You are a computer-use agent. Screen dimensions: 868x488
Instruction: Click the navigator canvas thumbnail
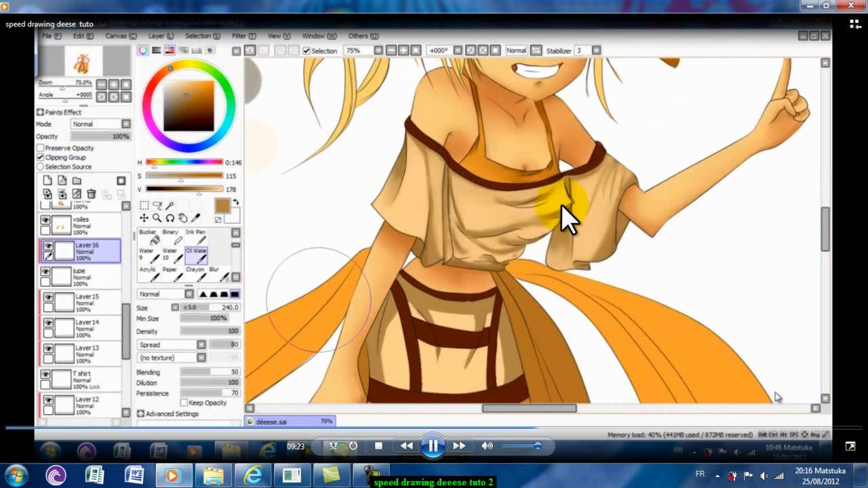point(83,62)
